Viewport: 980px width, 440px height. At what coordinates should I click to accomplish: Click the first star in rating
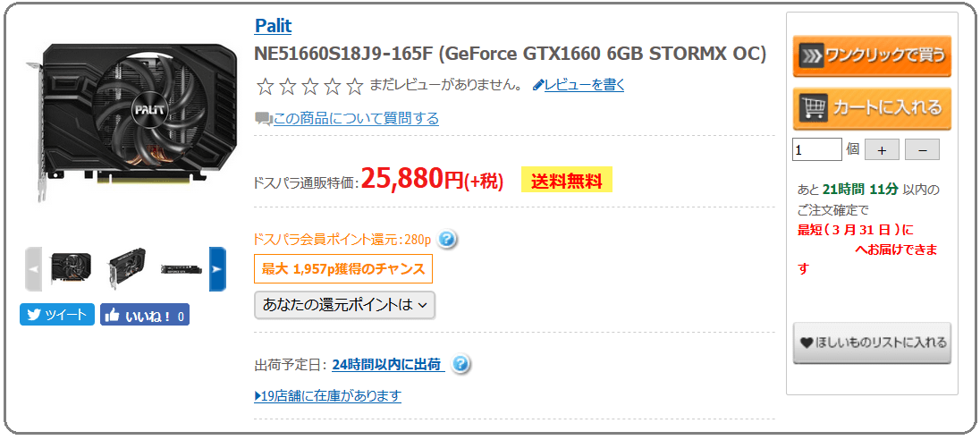265,86
